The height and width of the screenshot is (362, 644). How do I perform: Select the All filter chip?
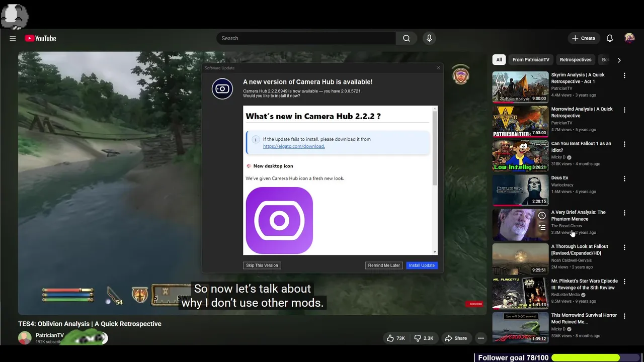499,60
